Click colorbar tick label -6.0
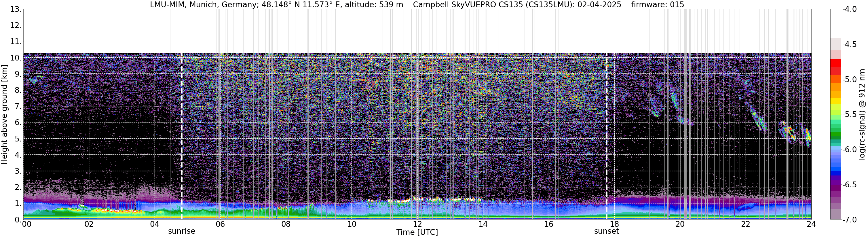The width and height of the screenshot is (868, 238). [x=850, y=149]
